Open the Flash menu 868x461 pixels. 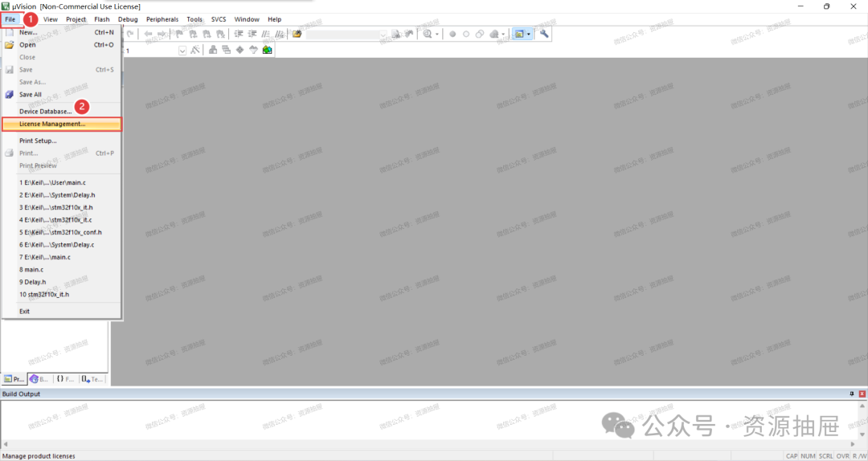tap(102, 19)
